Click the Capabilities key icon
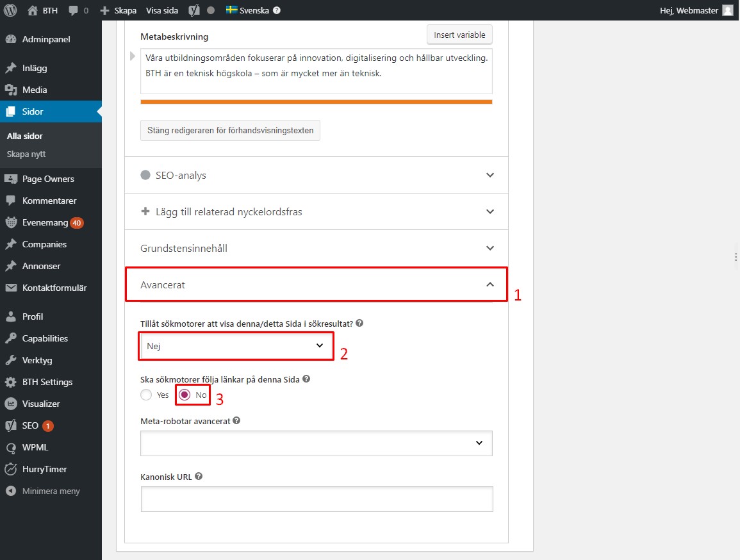Screen dimensions: 740x560 [11, 338]
